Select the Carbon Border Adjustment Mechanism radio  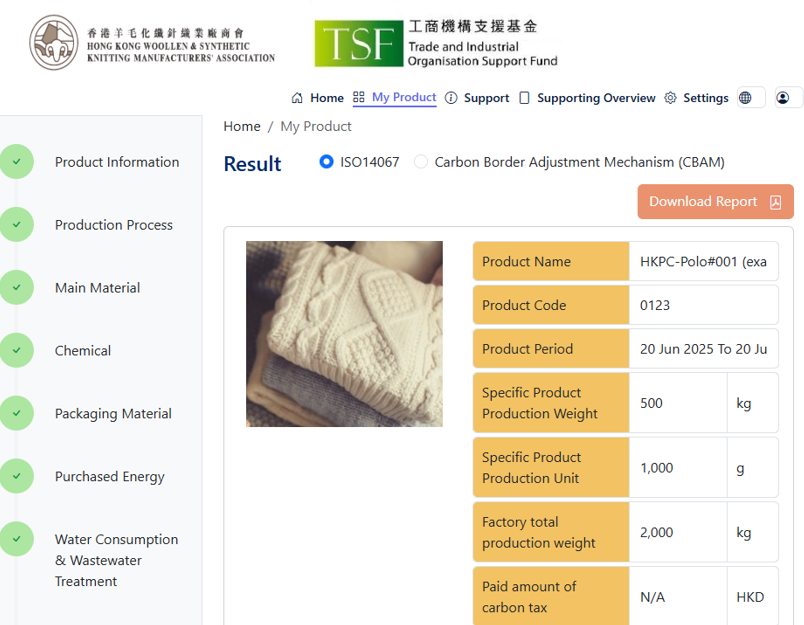[421, 162]
